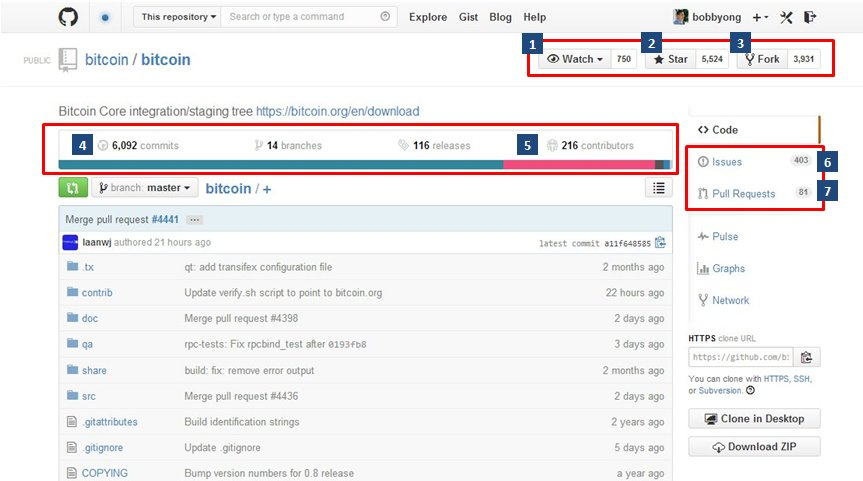Click the .tx folder icon

pos(72,266)
